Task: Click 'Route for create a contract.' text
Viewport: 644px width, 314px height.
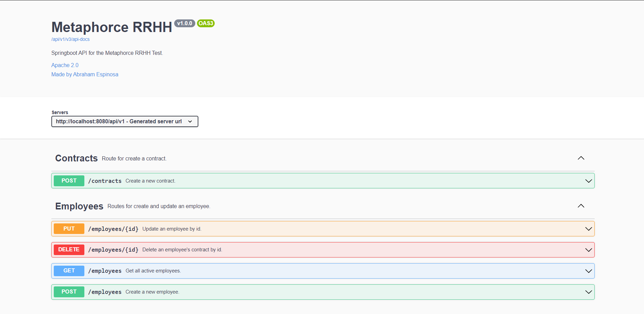Action: [134, 159]
